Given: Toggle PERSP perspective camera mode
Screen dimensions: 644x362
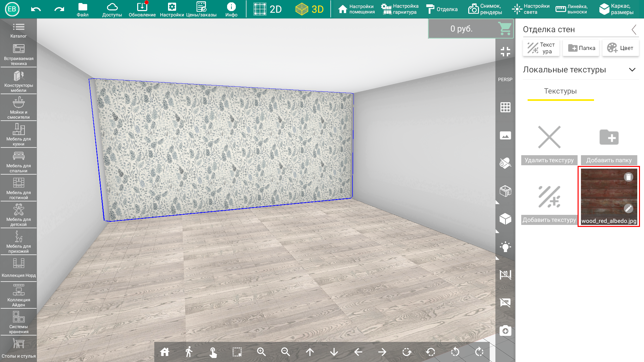Looking at the screenshot, I should tap(505, 79).
